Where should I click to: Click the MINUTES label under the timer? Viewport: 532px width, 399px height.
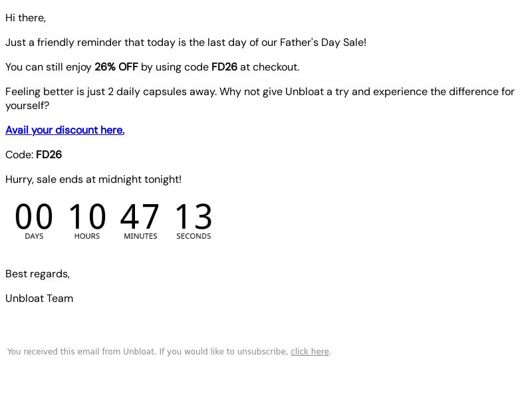point(140,236)
